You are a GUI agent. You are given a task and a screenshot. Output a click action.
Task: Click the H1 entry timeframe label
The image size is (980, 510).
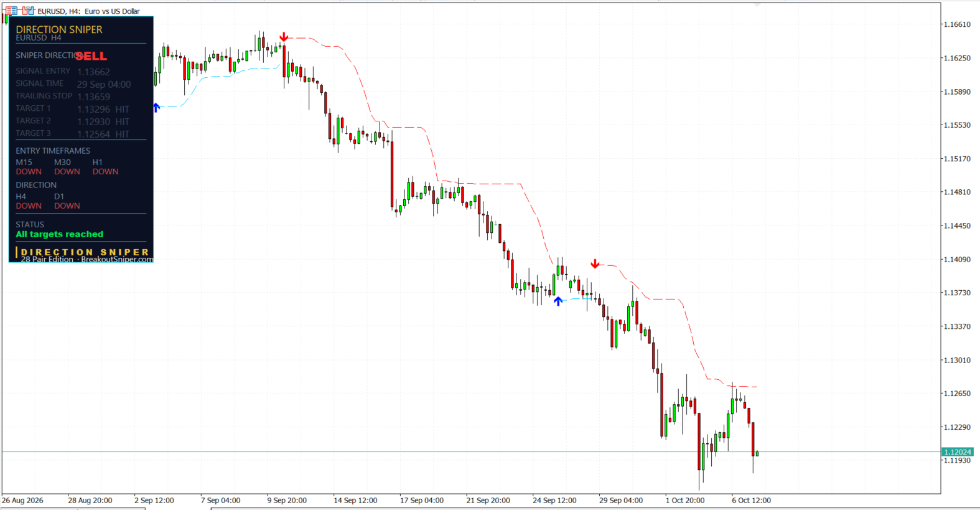[x=98, y=162]
